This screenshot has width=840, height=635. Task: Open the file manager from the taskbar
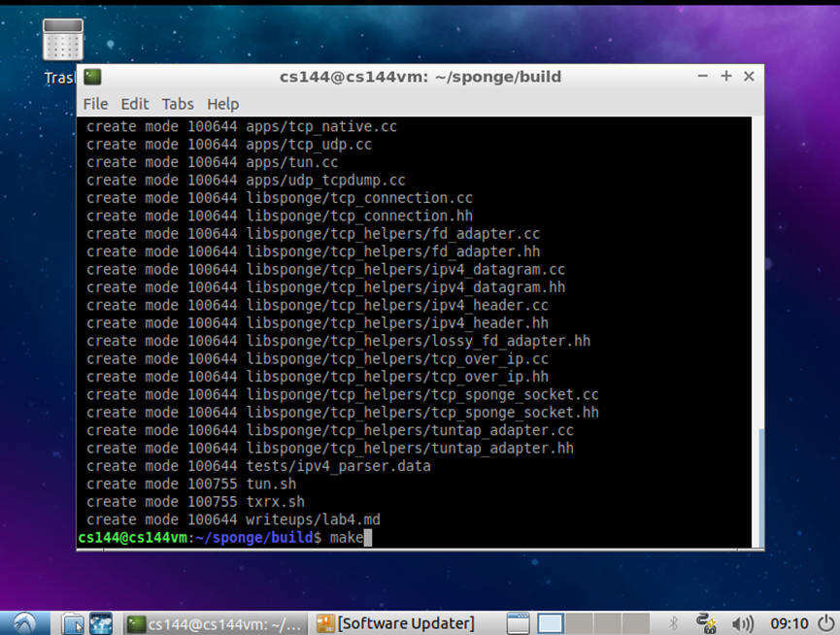[74, 623]
